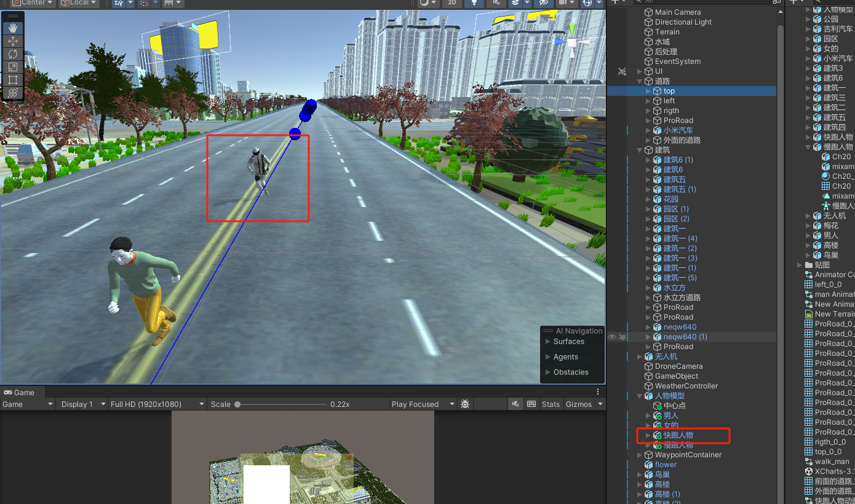
Task: Toggle scene lighting bulb in Scene toolbar
Action: [474, 3]
